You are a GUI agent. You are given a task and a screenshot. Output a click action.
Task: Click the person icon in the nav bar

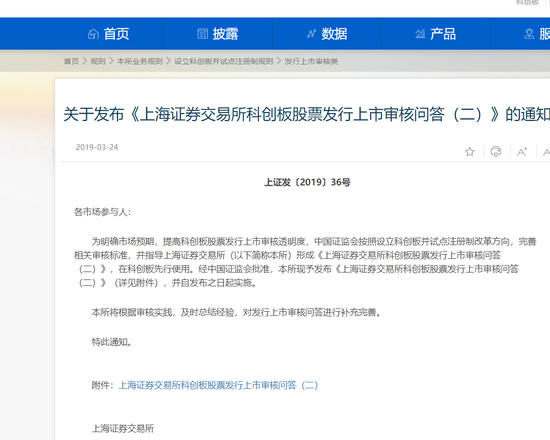[529, 34]
